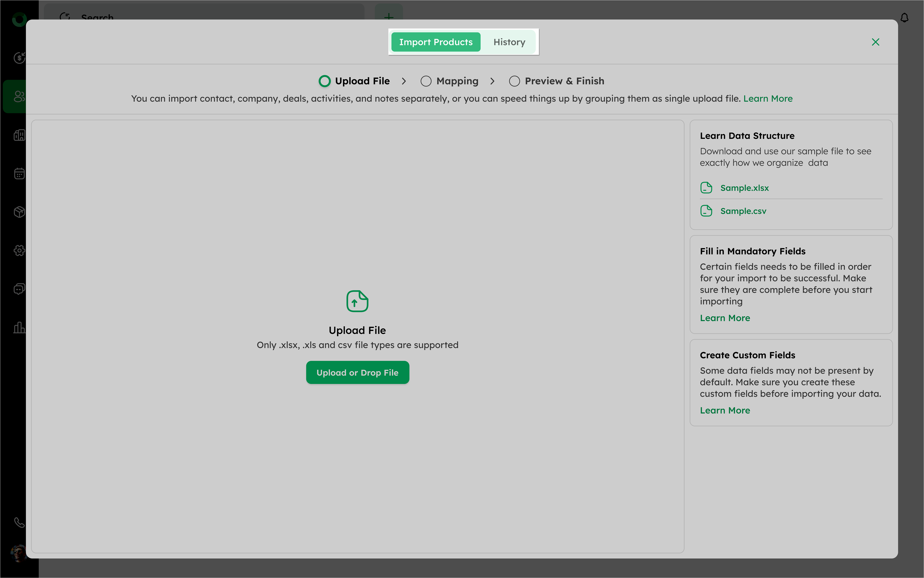Screen dimensions: 924x578
Task: Switch to the History tab
Action: (x=509, y=42)
